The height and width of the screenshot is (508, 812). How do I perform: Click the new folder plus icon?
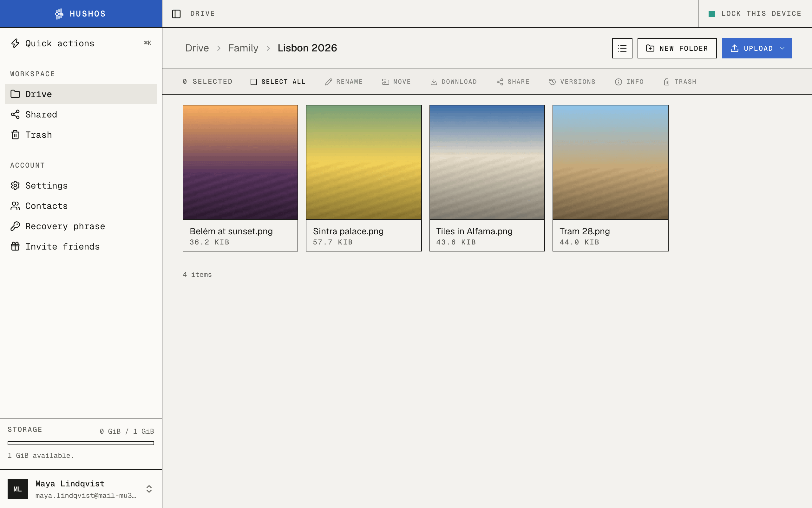point(650,48)
